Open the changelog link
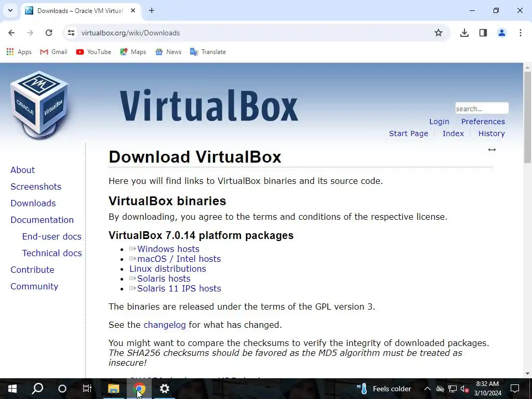Image resolution: width=532 pixels, height=399 pixels. click(165, 325)
